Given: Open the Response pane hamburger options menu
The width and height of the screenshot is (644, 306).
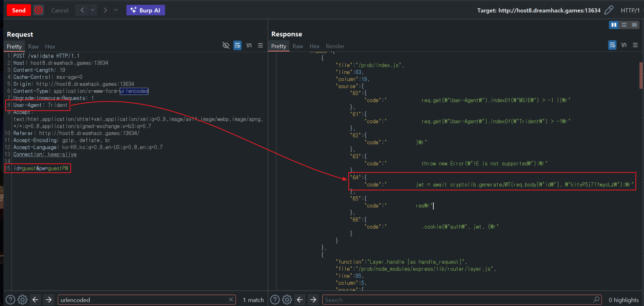Looking at the screenshot, I should pyautogui.click(x=635, y=45).
